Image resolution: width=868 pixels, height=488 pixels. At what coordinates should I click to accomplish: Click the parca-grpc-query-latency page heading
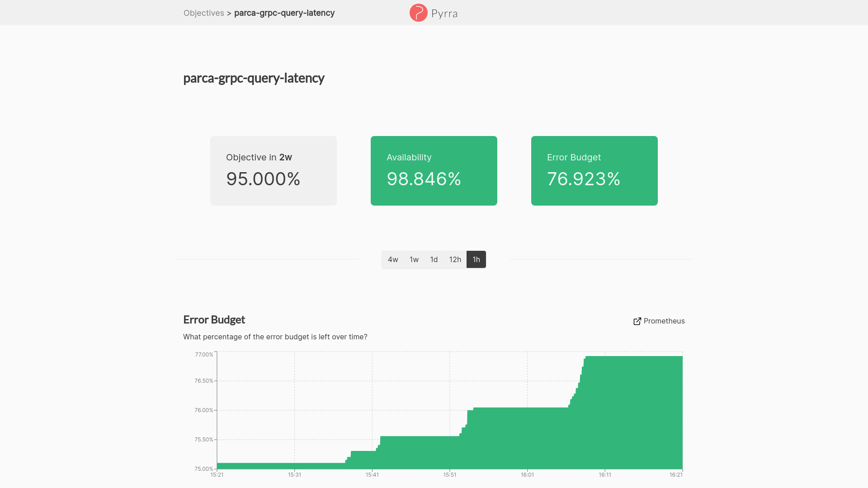[x=254, y=78]
